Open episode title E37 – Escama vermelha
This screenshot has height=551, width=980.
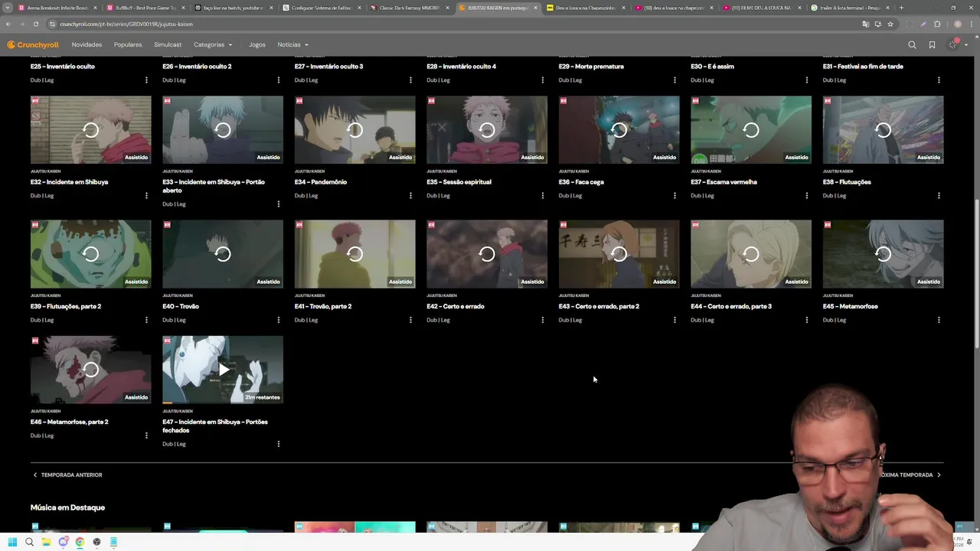[724, 182]
